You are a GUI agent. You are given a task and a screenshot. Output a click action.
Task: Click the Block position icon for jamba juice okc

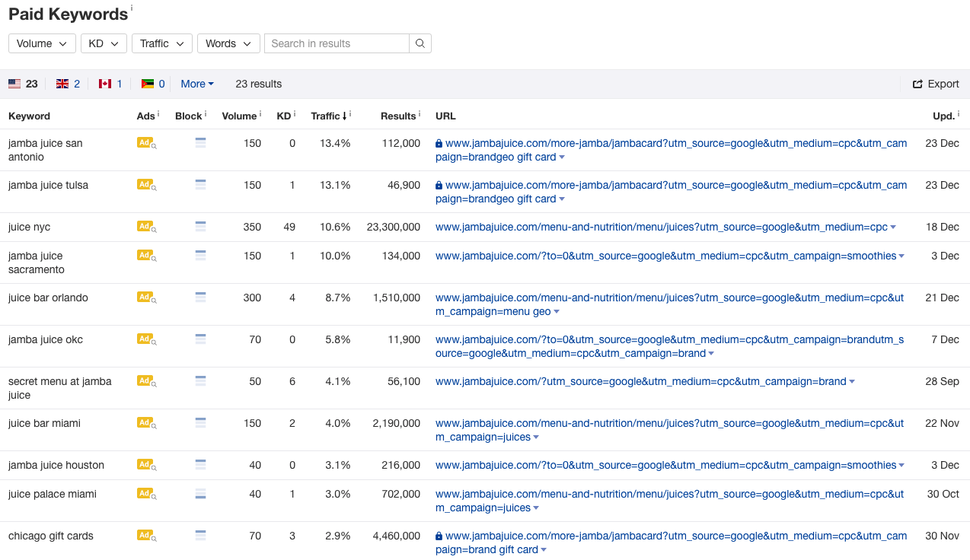200,339
